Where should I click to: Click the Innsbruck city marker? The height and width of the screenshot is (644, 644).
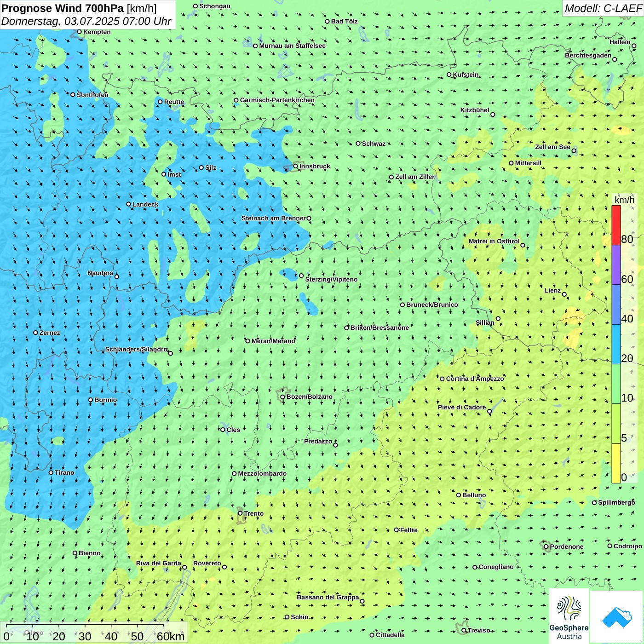click(296, 166)
